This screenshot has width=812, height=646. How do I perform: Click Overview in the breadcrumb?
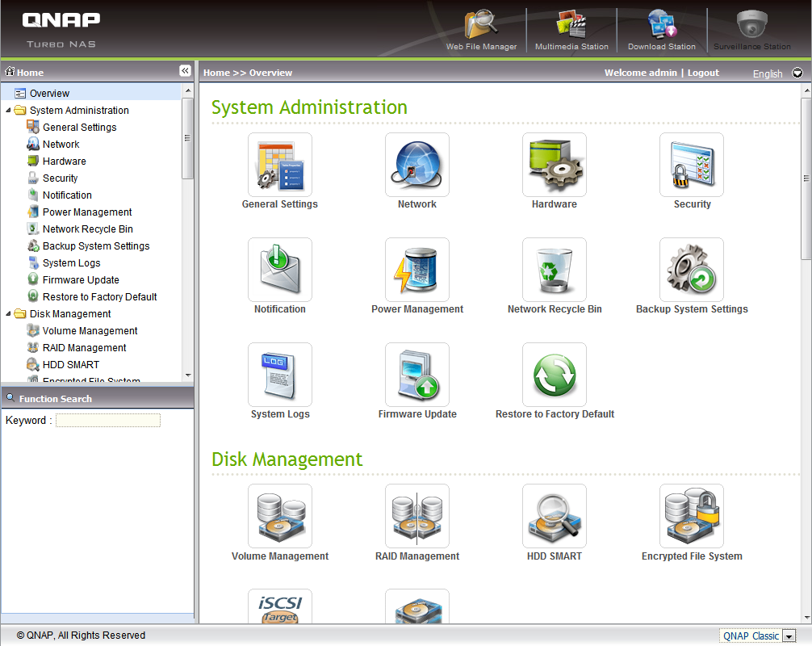click(270, 73)
